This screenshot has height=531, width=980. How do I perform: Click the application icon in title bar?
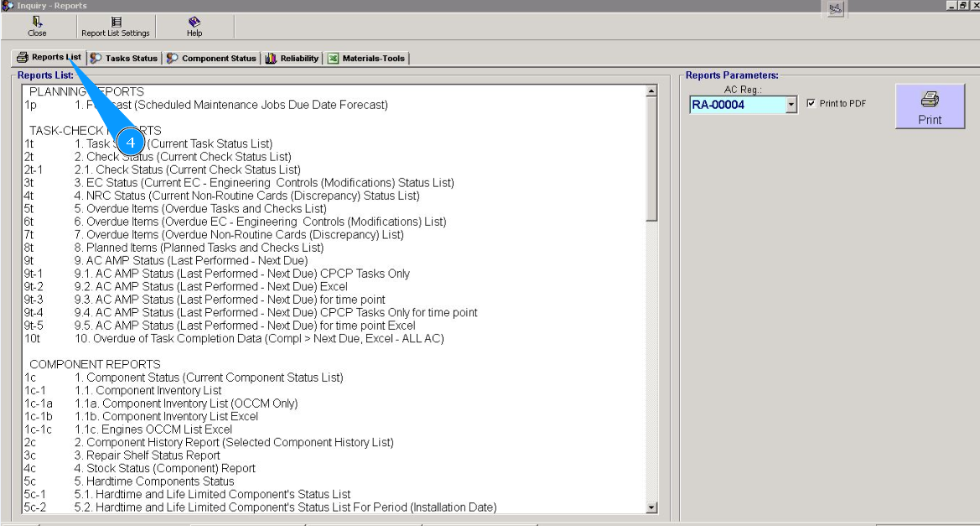tap(7, 5)
